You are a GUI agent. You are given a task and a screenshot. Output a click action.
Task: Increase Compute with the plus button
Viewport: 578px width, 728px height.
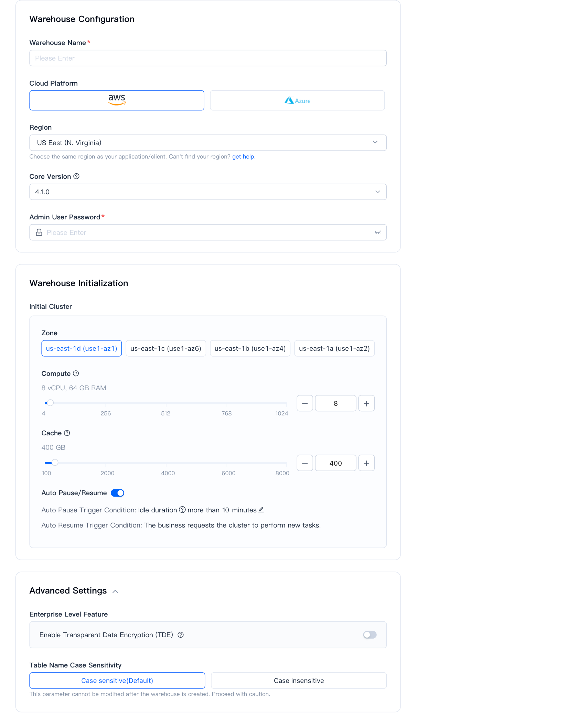pos(366,403)
